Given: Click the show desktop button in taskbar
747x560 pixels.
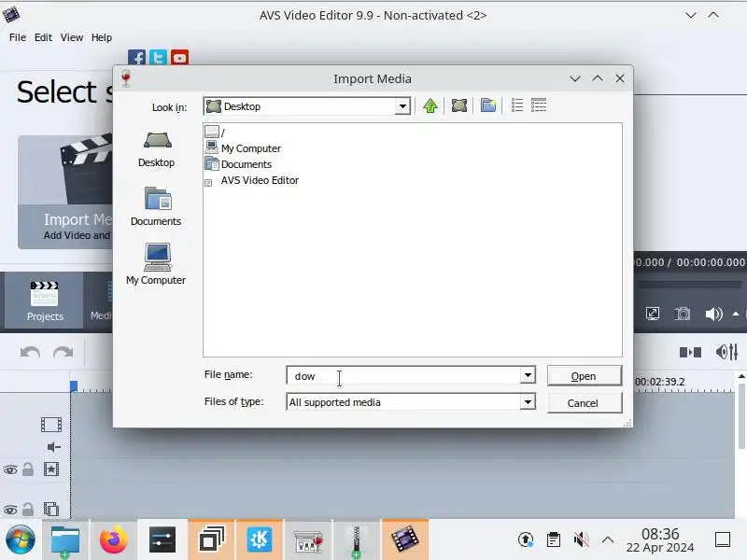Looking at the screenshot, I should pos(723,540).
